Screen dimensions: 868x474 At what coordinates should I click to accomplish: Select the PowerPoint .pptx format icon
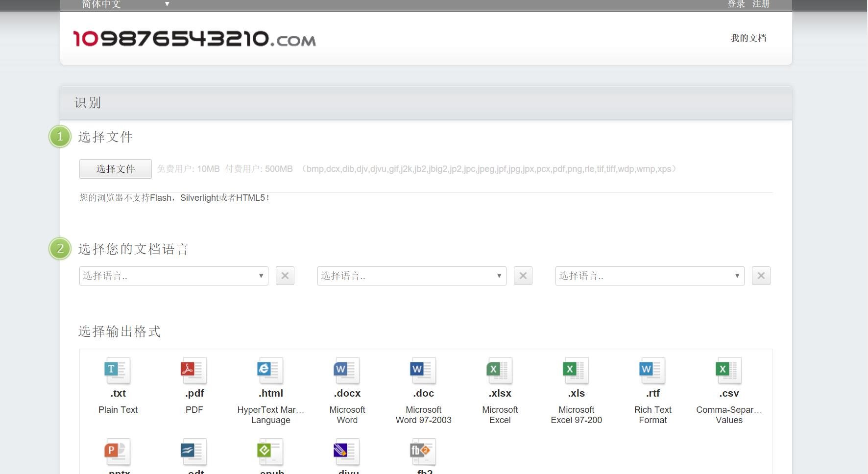118,452
